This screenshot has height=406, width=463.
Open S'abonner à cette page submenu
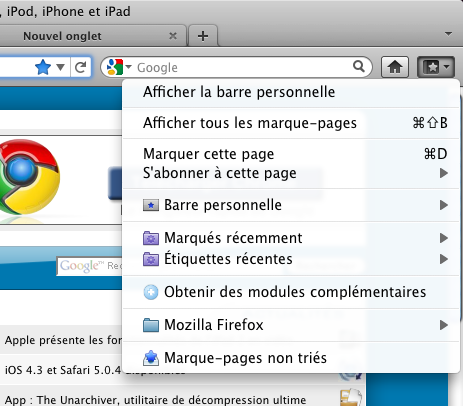pyautogui.click(x=291, y=173)
